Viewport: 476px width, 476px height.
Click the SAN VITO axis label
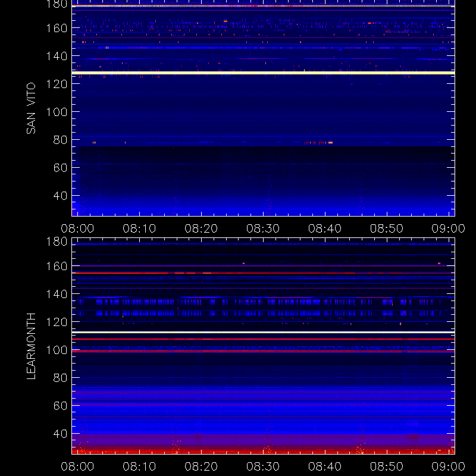[x=31, y=108]
